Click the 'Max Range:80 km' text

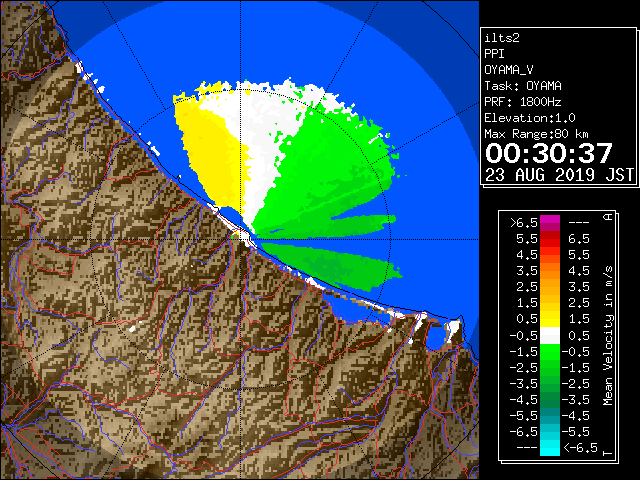click(536, 134)
